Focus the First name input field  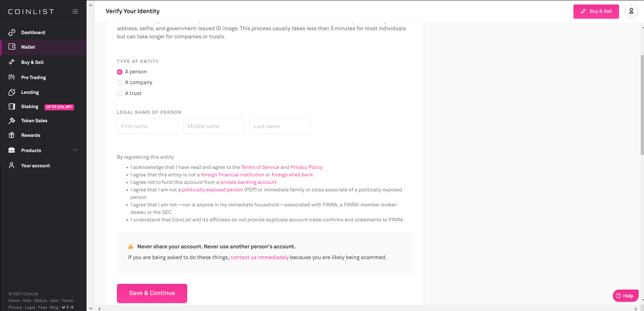[147, 126]
